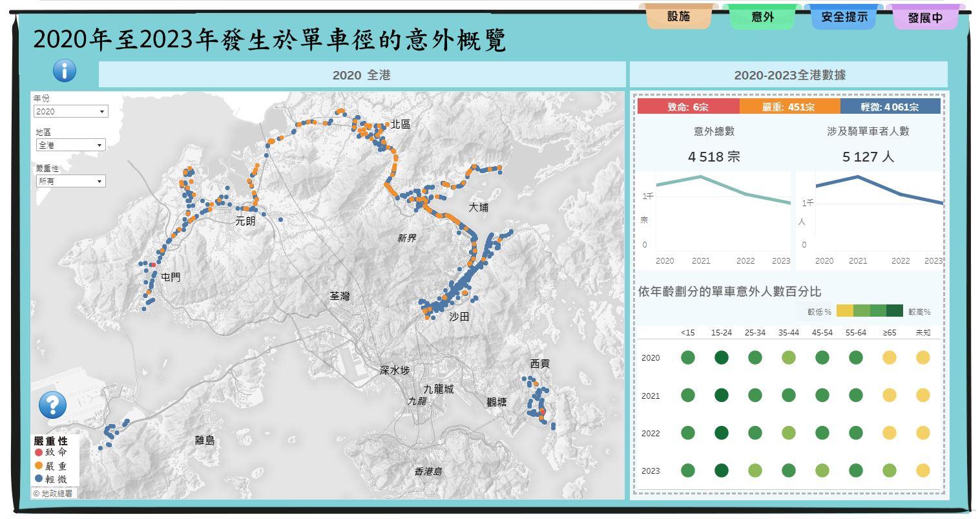980x519 pixels.
Task: Switch to the 安全提示 tab
Action: click(x=844, y=17)
